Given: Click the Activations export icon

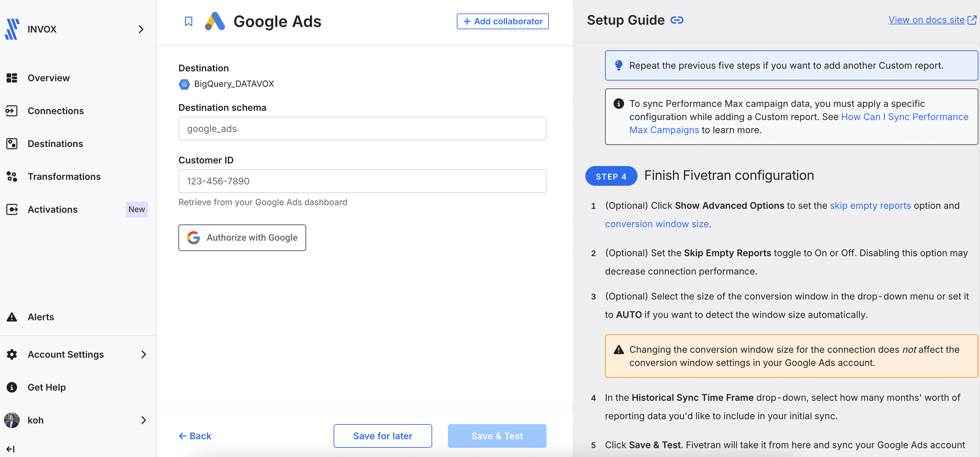Looking at the screenshot, I should pos(12,209).
